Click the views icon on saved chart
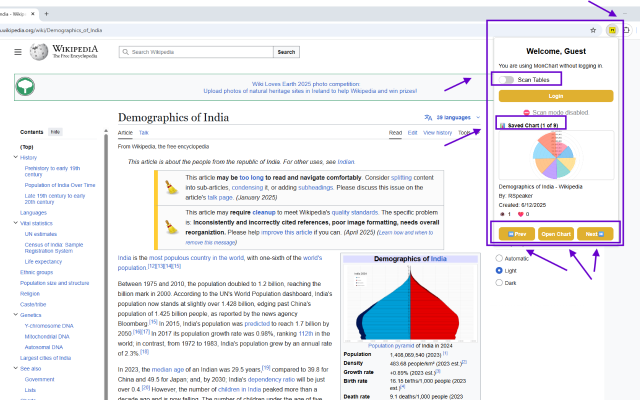The width and height of the screenshot is (640, 400). point(502,214)
